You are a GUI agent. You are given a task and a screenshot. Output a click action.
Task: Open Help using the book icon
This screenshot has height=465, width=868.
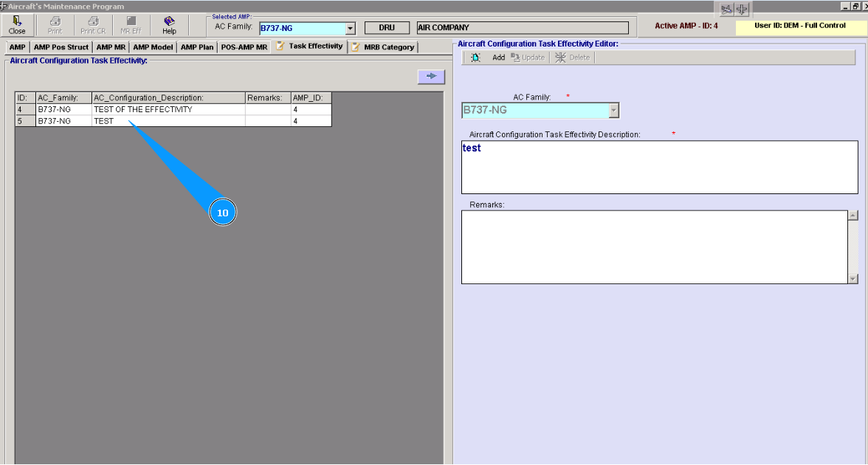[x=169, y=21]
